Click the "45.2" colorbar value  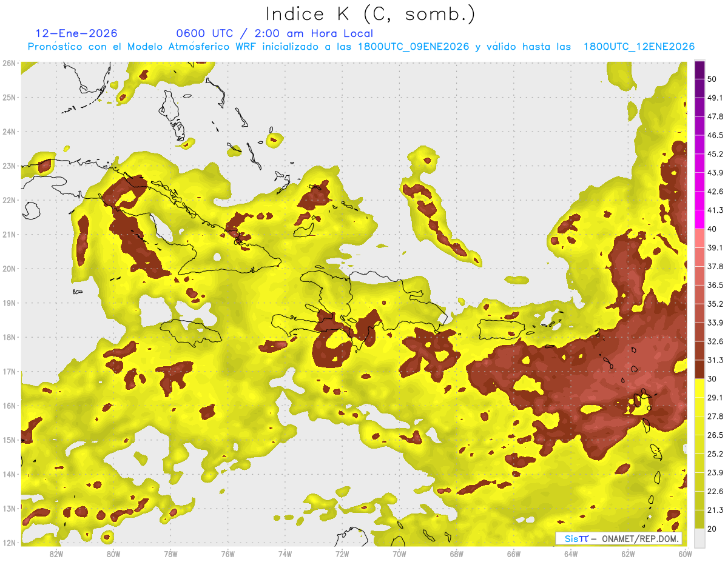tap(715, 154)
